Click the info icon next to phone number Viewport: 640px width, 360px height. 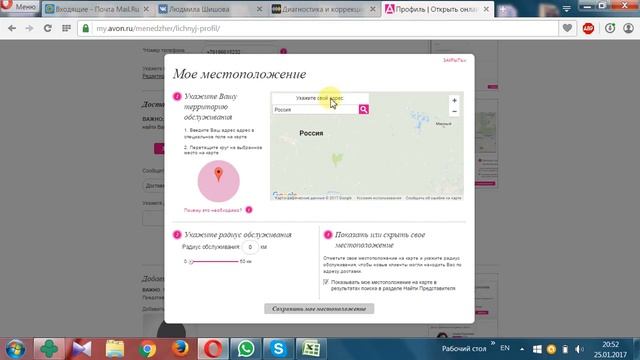283,51
